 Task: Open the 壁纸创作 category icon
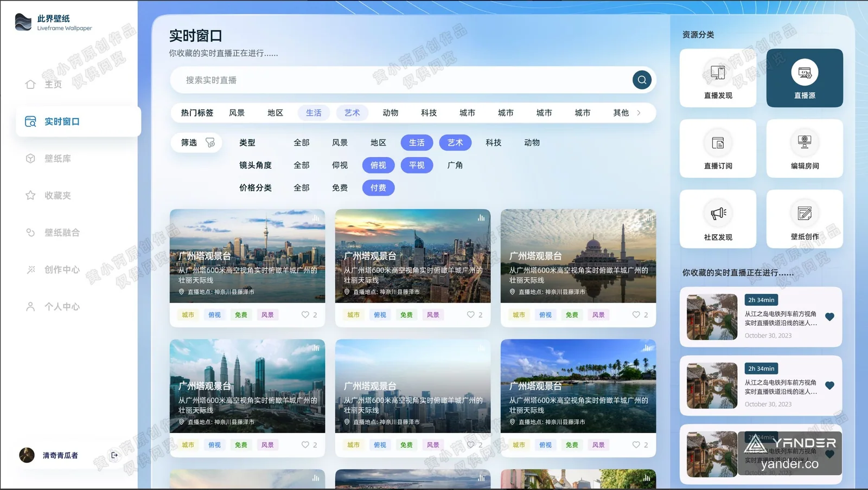[805, 213]
